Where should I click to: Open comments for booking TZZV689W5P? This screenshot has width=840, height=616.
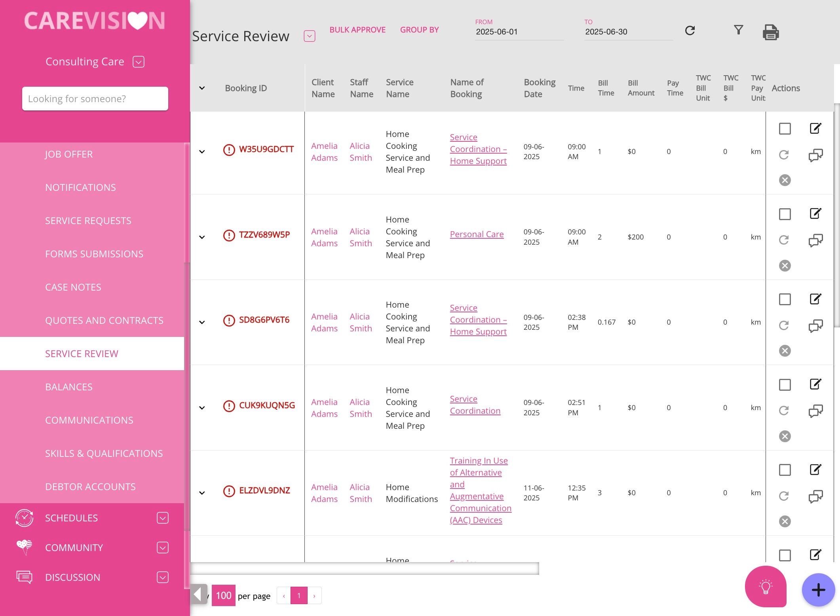tap(815, 240)
